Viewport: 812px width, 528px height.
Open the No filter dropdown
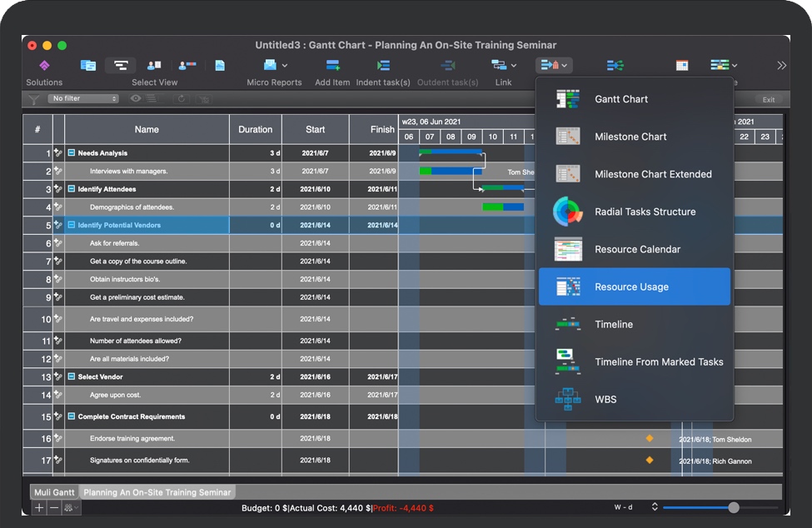pos(83,99)
